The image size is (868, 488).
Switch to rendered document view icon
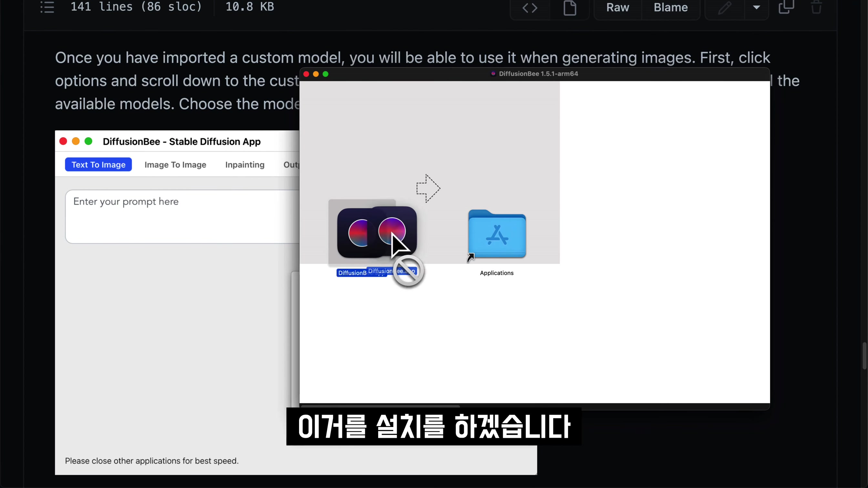click(x=570, y=8)
